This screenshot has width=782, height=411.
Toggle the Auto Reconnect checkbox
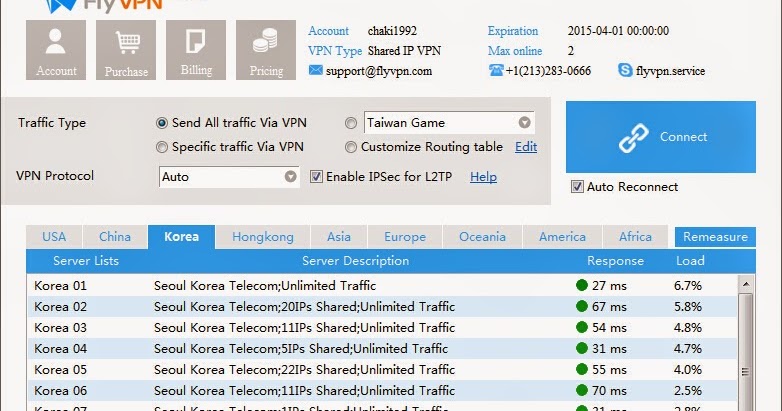click(577, 187)
